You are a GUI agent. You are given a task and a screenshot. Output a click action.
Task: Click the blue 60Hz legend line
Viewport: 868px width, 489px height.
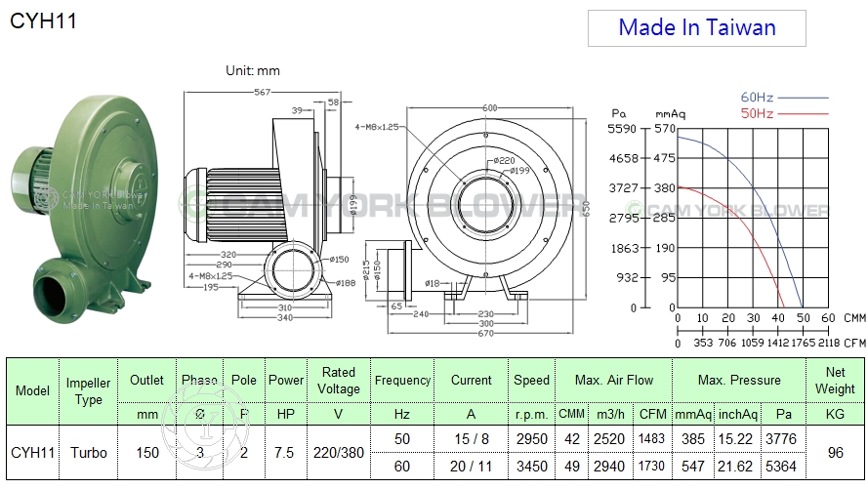(803, 98)
